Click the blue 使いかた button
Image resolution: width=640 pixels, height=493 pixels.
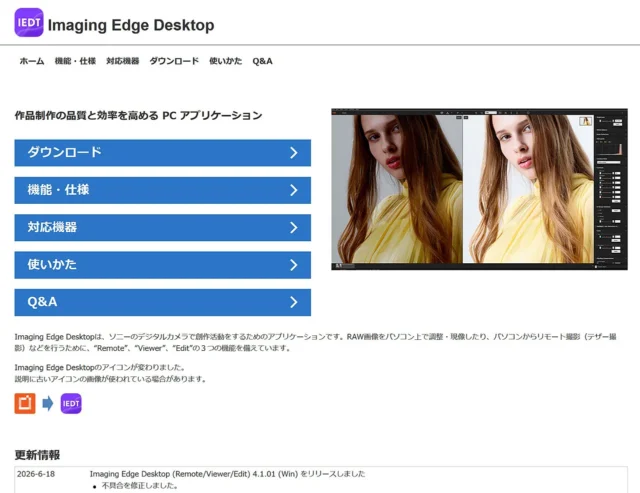pos(162,265)
